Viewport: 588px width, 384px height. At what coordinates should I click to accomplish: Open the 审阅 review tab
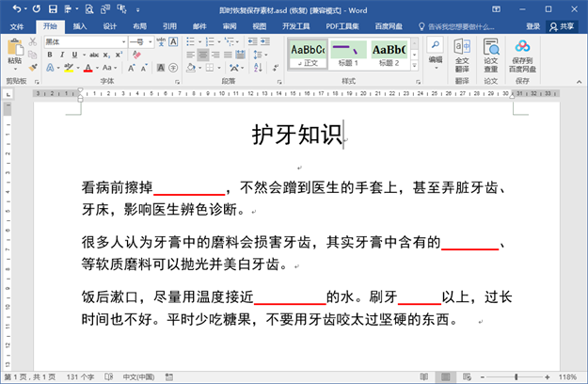pyautogui.click(x=229, y=26)
